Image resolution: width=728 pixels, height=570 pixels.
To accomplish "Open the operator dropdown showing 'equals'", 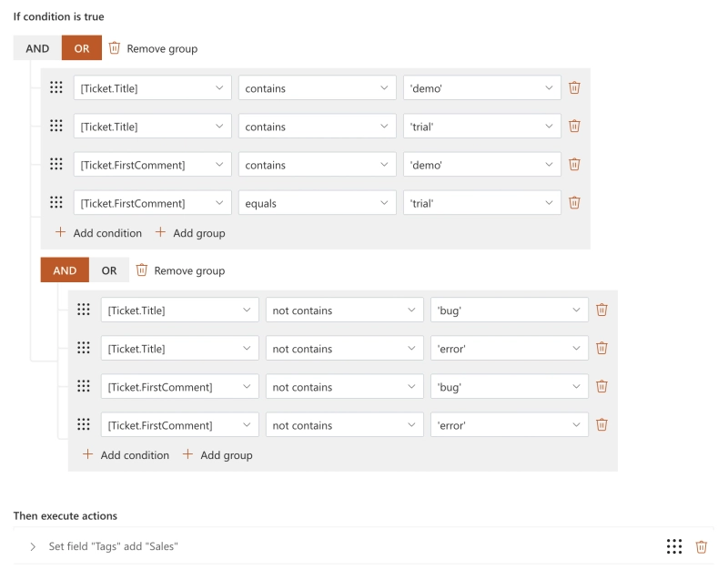I will pos(318,203).
